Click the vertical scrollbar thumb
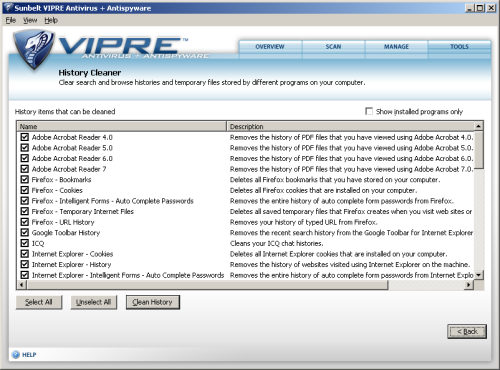The height and width of the screenshot is (370, 500). 479,150
